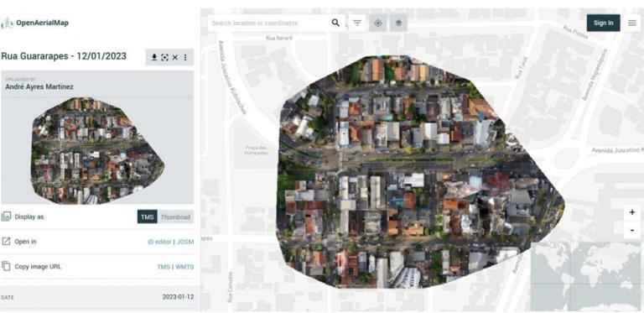Open the hamburger main menu
This screenshot has height=313, width=644.
(x=632, y=23)
